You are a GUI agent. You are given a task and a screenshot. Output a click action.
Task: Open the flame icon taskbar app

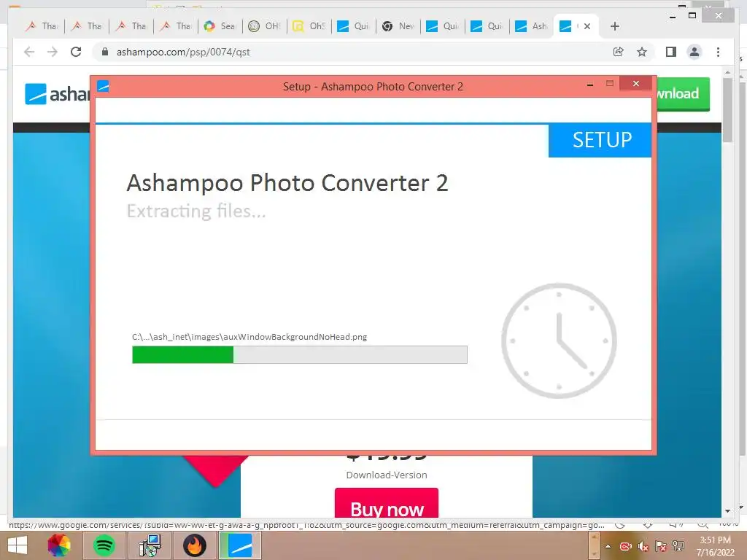coord(194,545)
